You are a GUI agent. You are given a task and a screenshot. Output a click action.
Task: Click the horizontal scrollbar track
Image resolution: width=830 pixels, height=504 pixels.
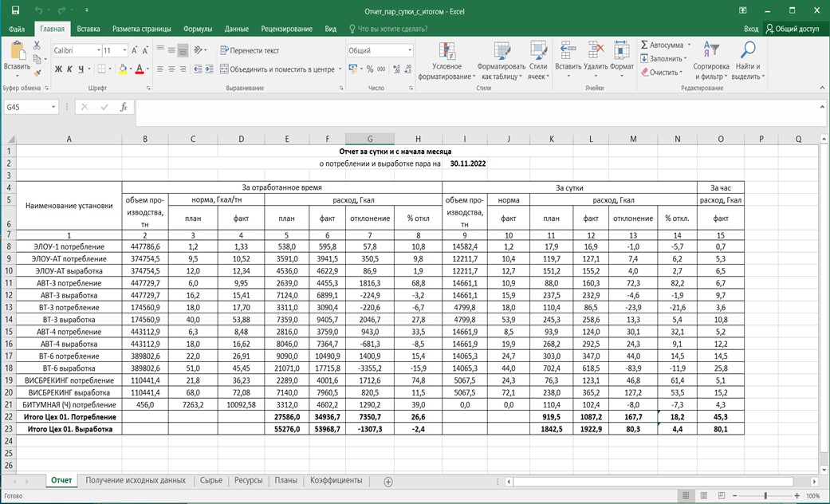659,482
